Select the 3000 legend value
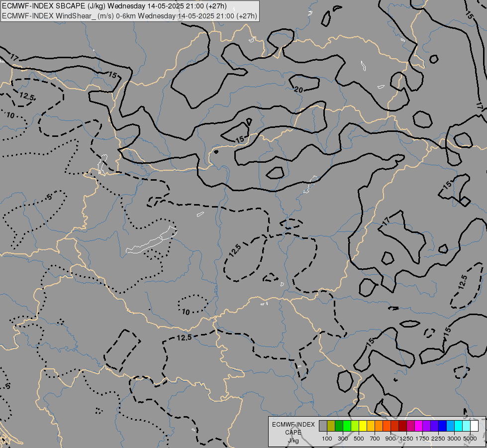The width and height of the screenshot is (487, 448). click(x=454, y=439)
